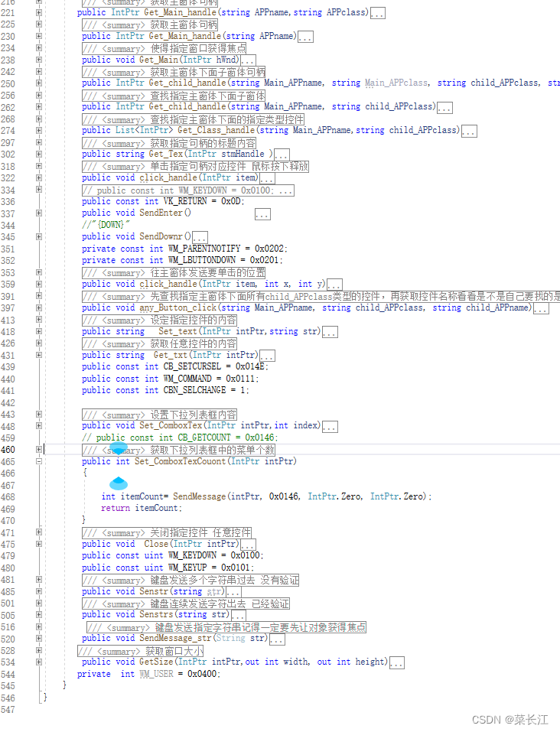The image size is (560, 732).
Task: Expand the fold marker at line 505
Action: tap(39, 615)
